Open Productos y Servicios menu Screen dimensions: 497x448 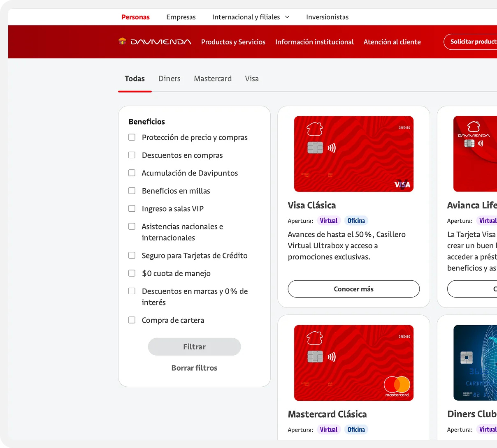point(233,42)
